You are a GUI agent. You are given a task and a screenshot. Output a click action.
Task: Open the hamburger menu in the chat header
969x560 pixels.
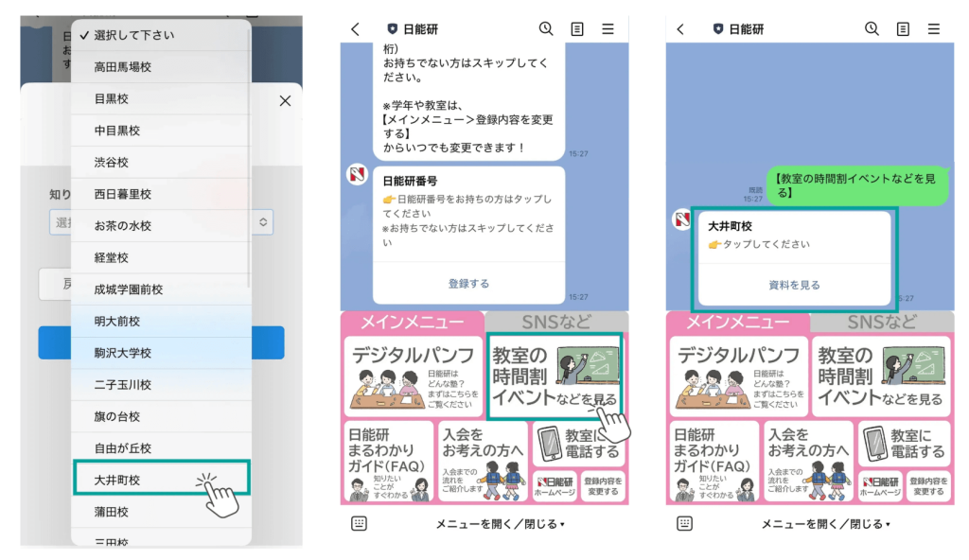[609, 28]
